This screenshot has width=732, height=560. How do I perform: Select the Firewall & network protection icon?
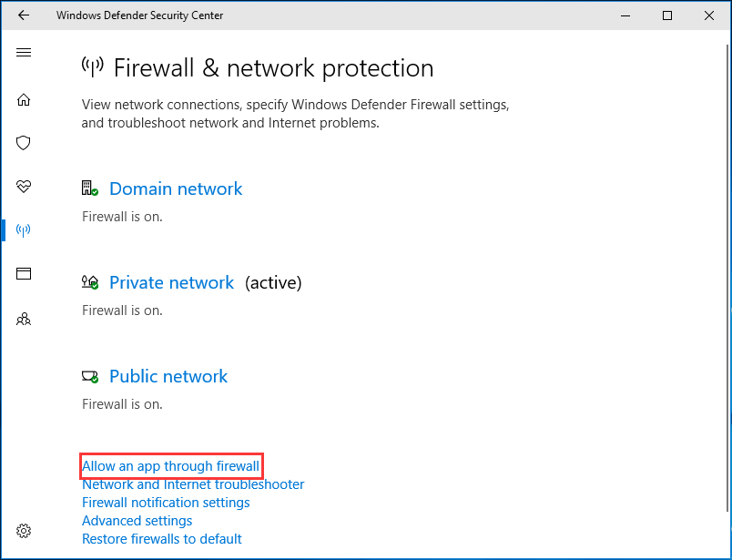24,229
